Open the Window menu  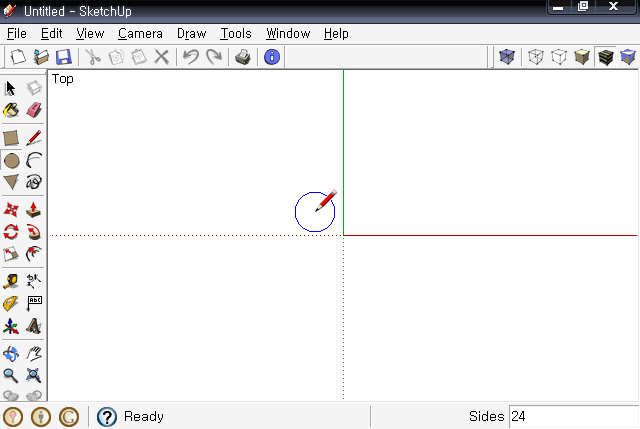click(x=288, y=33)
